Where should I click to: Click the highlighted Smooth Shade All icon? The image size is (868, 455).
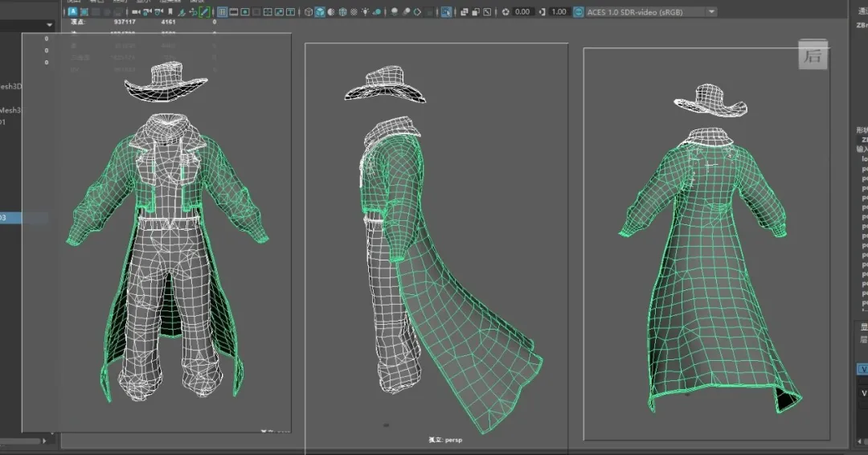point(320,11)
